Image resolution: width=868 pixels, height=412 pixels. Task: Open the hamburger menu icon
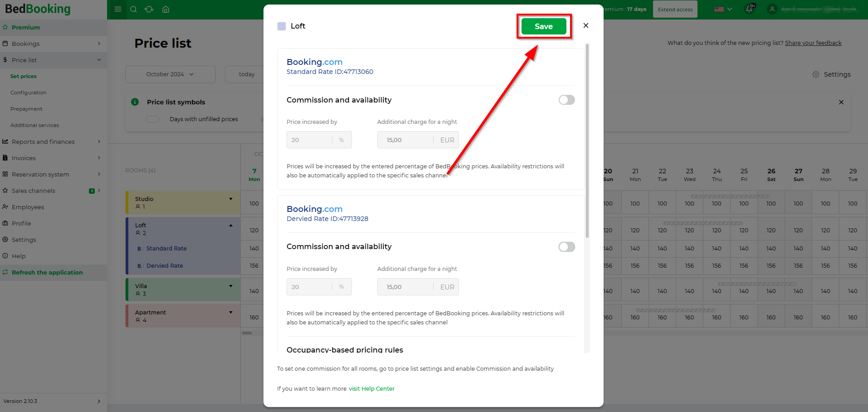pyautogui.click(x=118, y=9)
